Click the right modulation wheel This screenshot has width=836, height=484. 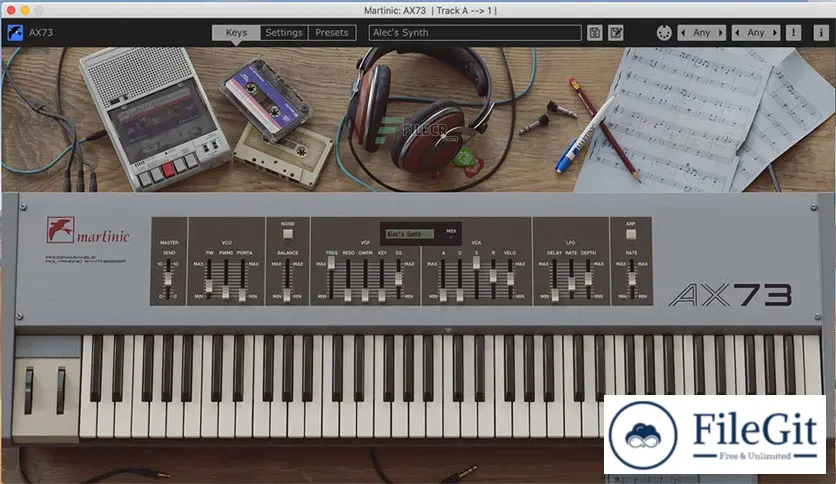[61, 391]
